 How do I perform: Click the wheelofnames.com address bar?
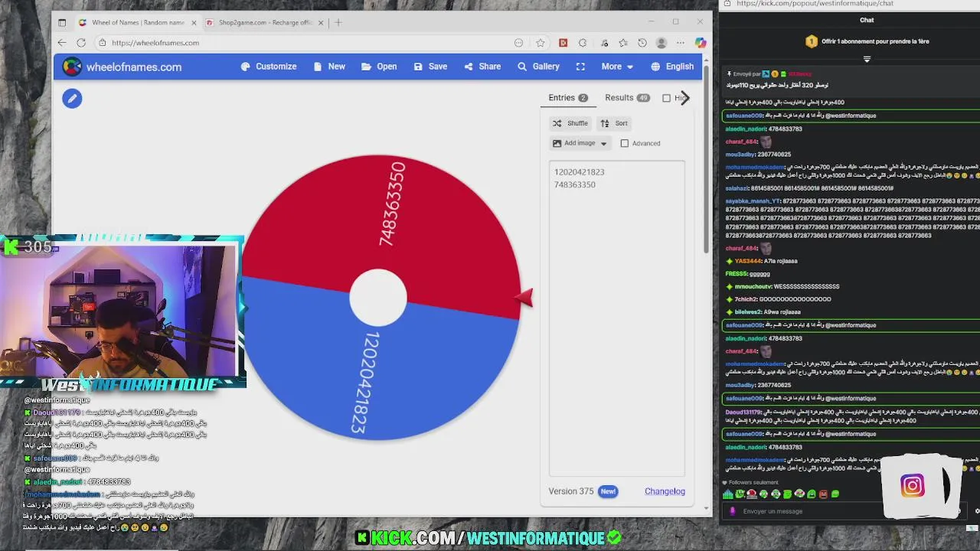(306, 43)
